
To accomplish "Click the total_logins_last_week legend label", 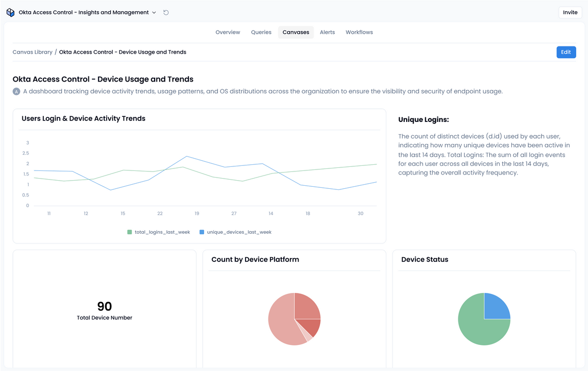I will [x=162, y=232].
